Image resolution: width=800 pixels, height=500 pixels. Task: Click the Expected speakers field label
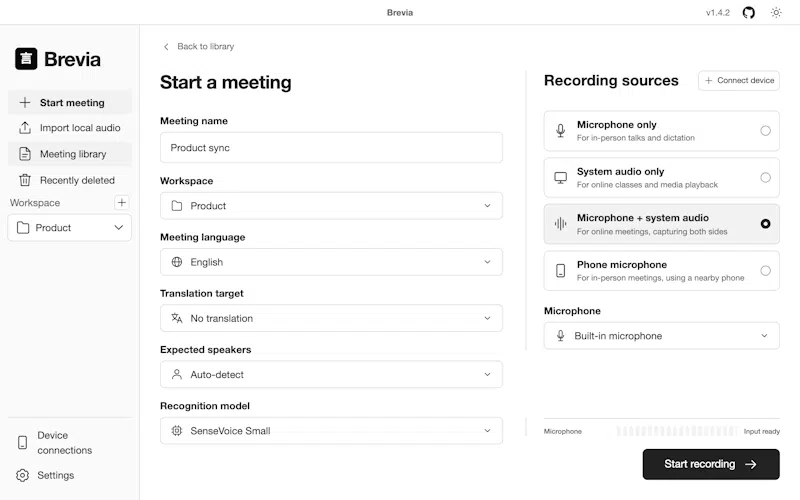pyautogui.click(x=205, y=349)
